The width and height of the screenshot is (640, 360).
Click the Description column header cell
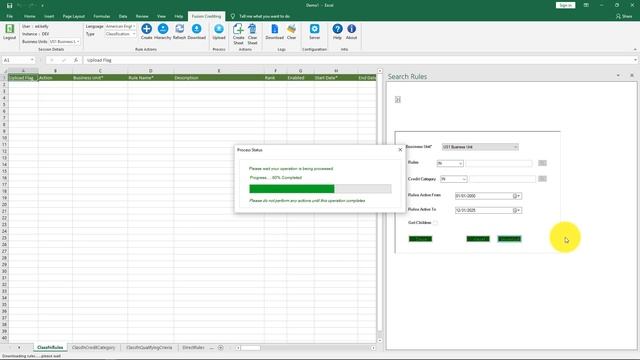(x=219, y=78)
